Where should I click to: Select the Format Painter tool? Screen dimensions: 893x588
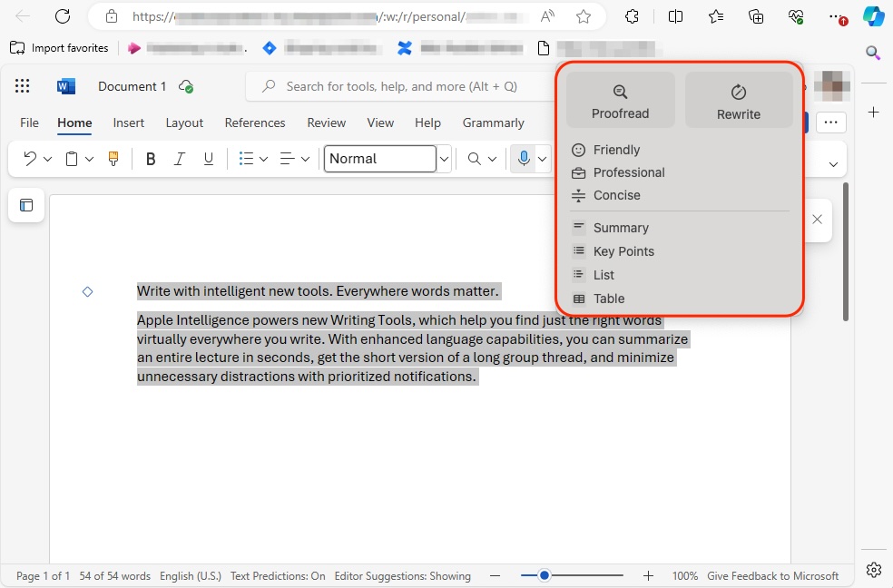click(x=113, y=158)
